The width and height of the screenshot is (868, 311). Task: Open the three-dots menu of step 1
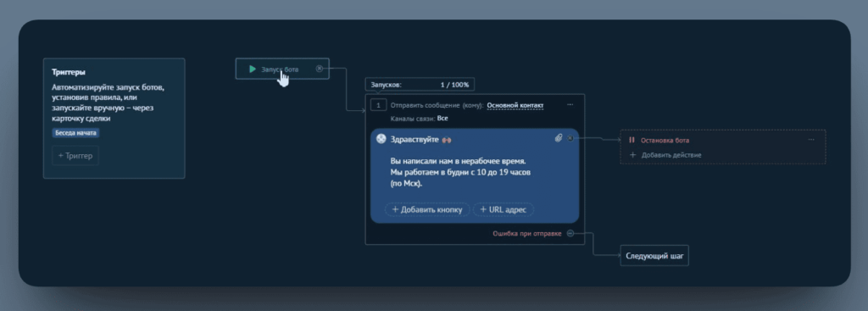[x=570, y=105]
